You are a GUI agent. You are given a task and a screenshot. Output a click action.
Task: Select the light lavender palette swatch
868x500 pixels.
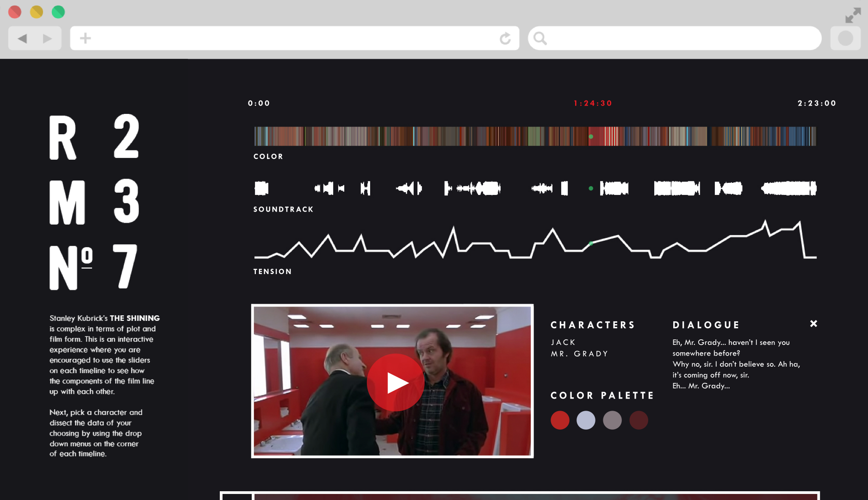click(586, 420)
